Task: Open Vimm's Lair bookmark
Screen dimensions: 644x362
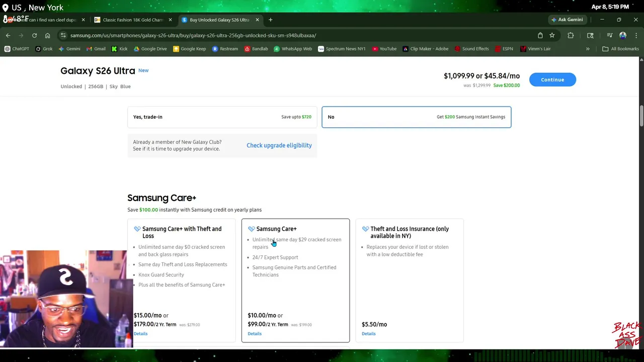Action: click(535, 49)
